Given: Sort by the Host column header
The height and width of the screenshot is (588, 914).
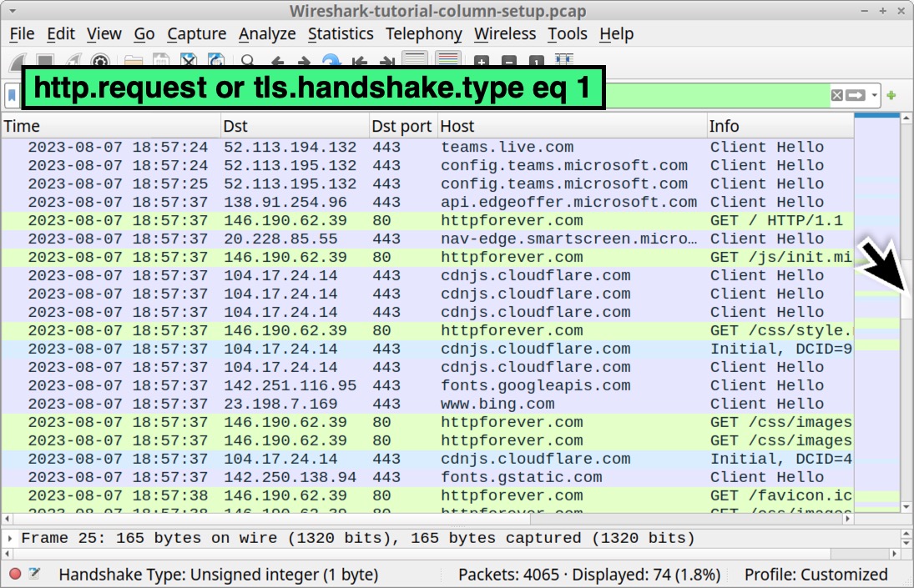Looking at the screenshot, I should [x=572, y=126].
